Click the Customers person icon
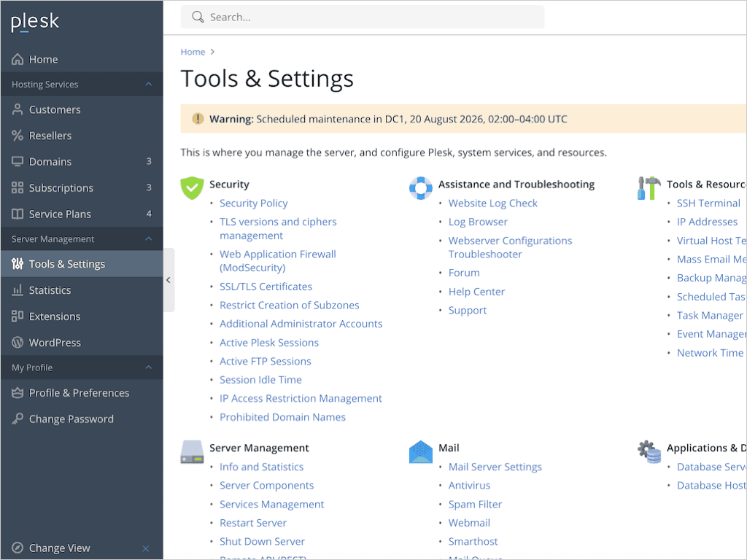The width and height of the screenshot is (747, 560). [x=18, y=109]
